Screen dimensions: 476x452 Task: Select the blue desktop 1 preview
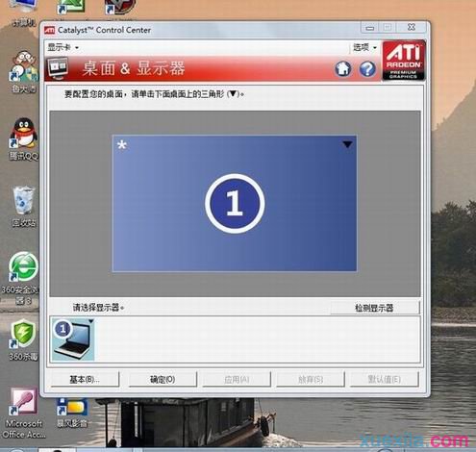coord(235,204)
